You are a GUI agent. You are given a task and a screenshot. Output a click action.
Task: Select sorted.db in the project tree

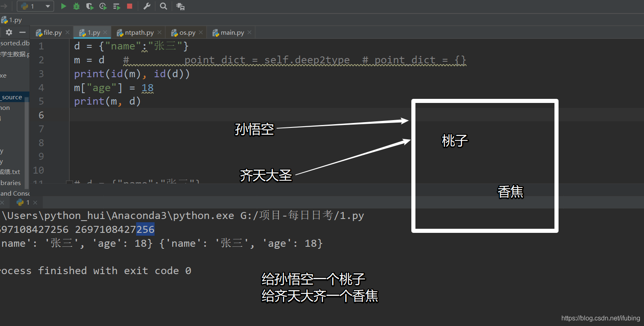tap(15, 43)
